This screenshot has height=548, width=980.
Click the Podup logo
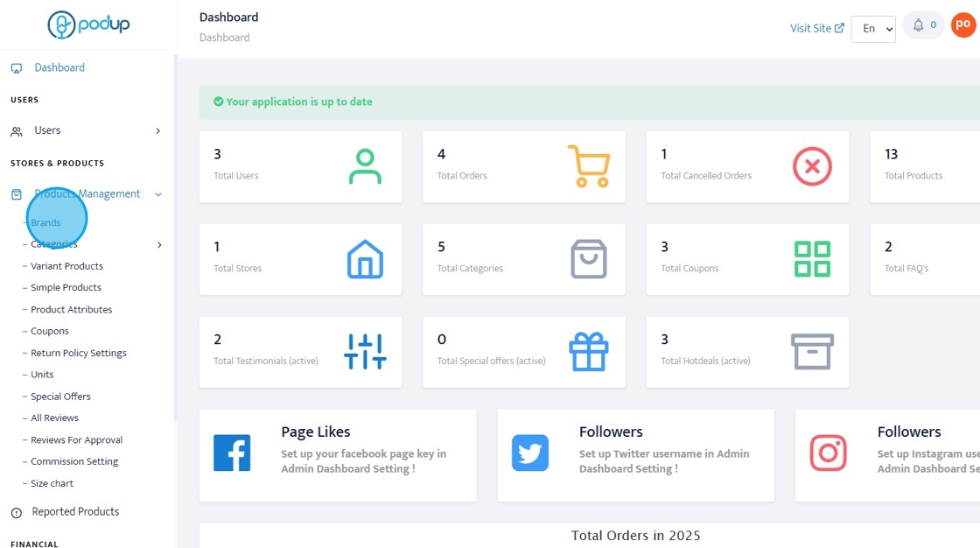tap(88, 25)
